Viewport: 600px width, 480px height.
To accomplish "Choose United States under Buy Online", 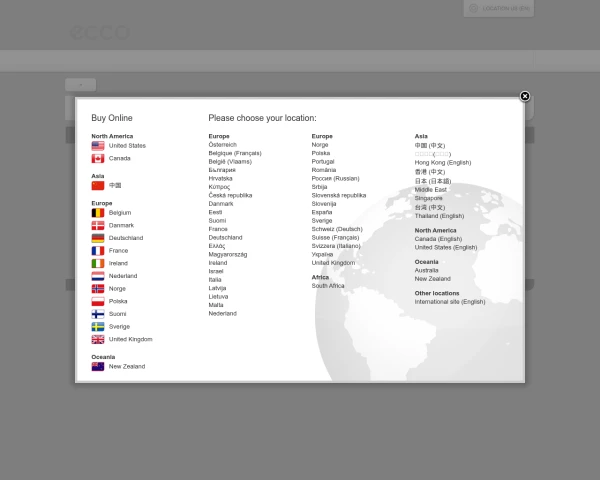I will click(x=127, y=145).
